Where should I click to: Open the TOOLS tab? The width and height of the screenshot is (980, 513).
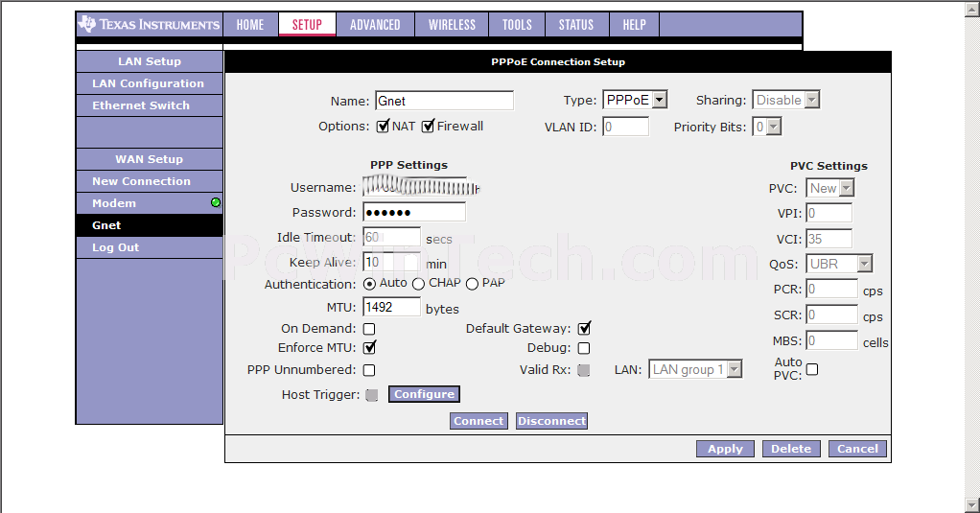[x=517, y=25]
